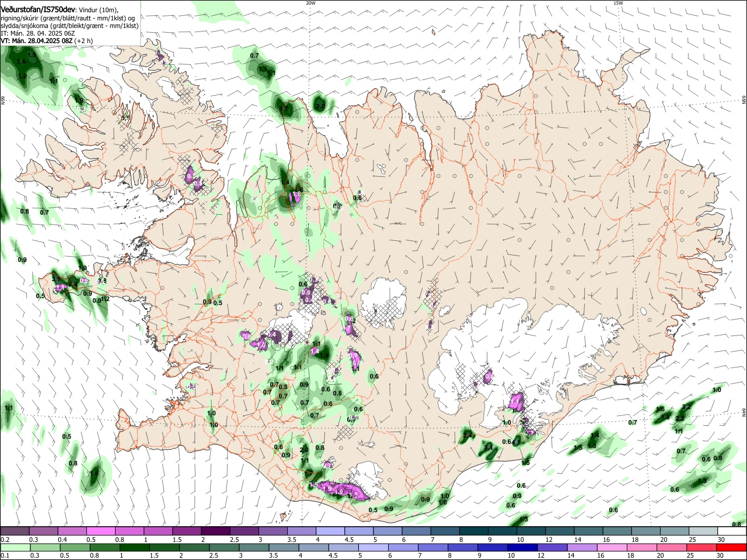Viewport: 747px width, 560px height.
Task: Click the dark teal 8 snow legend swatch
Action: tap(473, 531)
